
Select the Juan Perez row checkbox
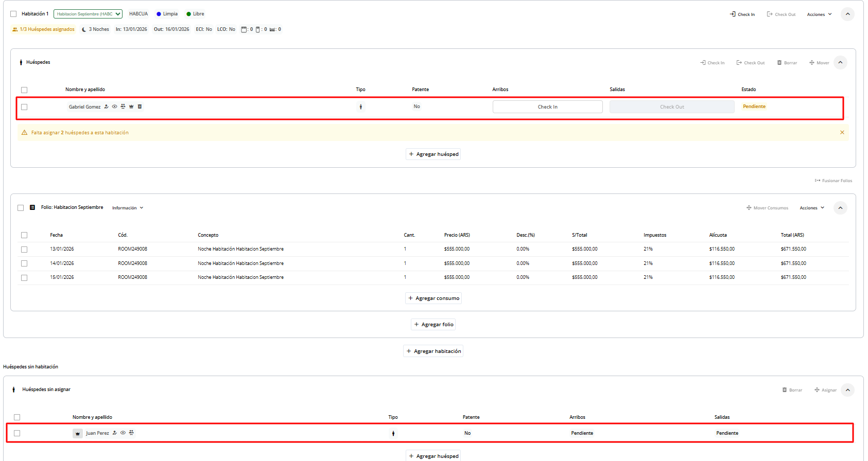pos(17,433)
